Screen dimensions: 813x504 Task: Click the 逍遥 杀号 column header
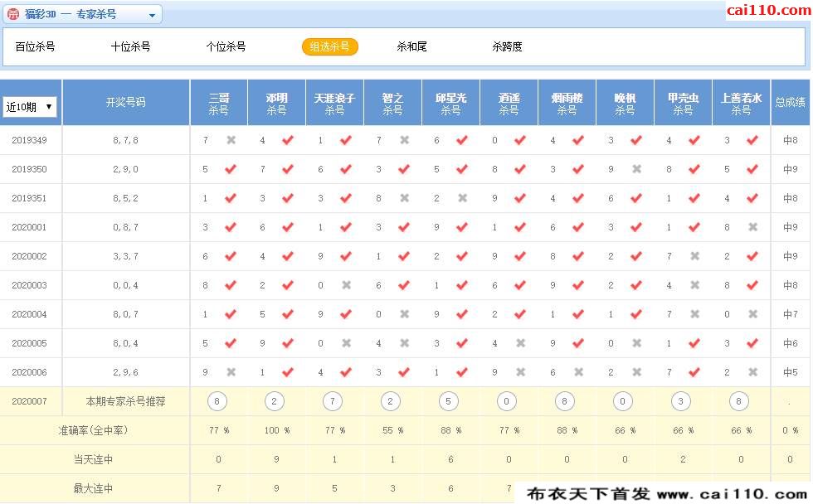(509, 103)
